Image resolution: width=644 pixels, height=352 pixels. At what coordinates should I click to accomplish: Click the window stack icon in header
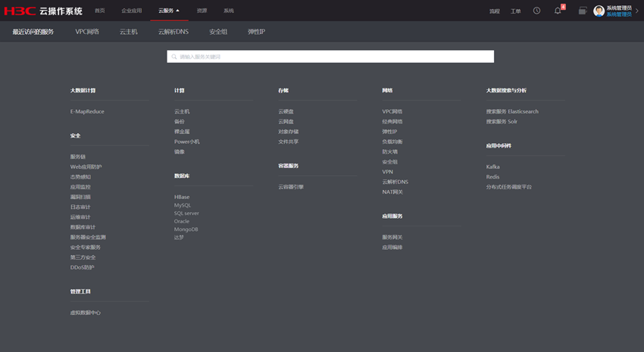coord(582,11)
